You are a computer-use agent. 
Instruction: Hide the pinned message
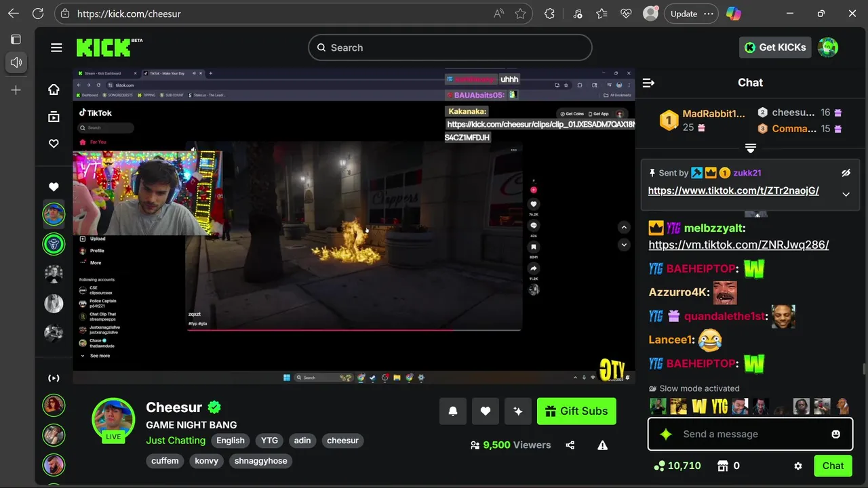click(846, 173)
